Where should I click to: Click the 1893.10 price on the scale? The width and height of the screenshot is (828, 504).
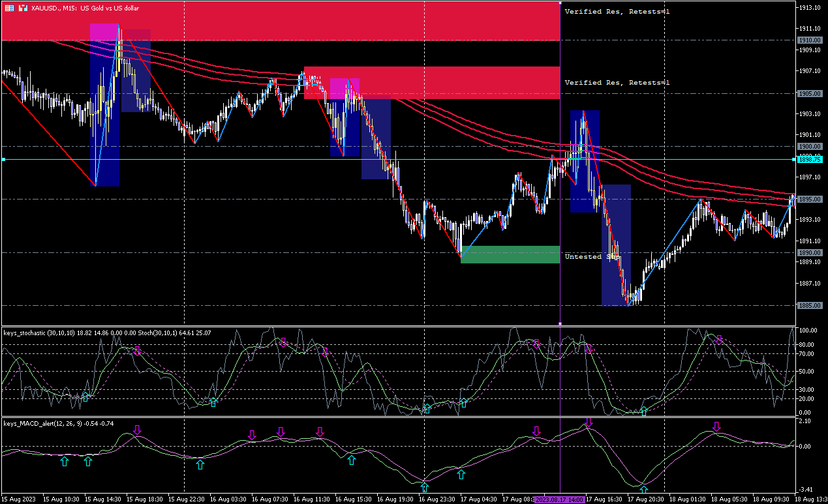tap(810, 220)
